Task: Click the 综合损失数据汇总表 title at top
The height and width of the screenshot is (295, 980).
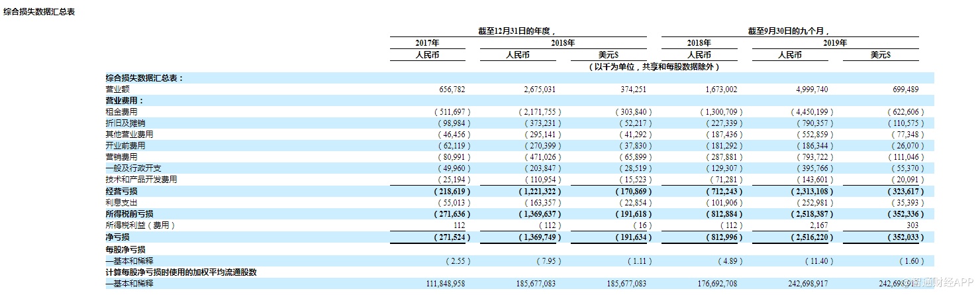Action: 39,11
